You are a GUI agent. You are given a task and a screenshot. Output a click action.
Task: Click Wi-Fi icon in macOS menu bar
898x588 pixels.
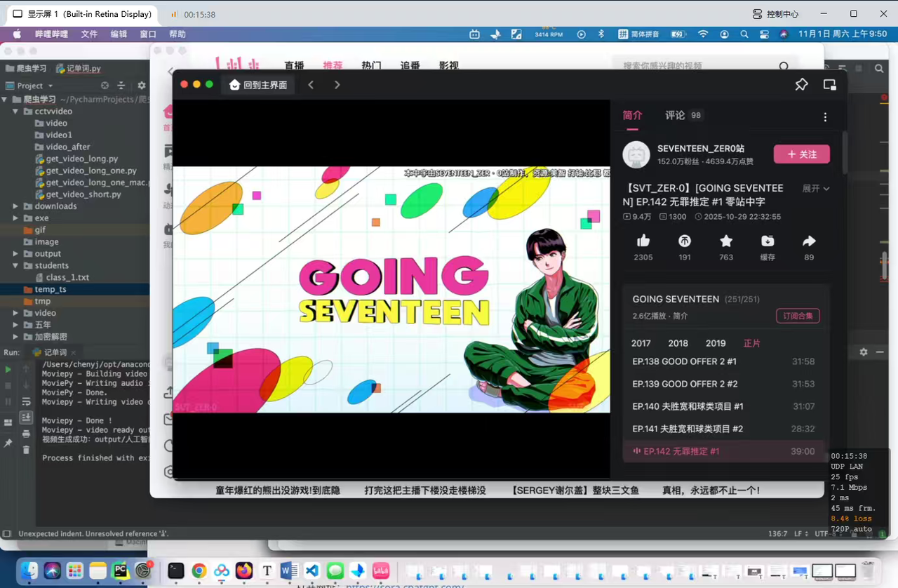(x=703, y=34)
